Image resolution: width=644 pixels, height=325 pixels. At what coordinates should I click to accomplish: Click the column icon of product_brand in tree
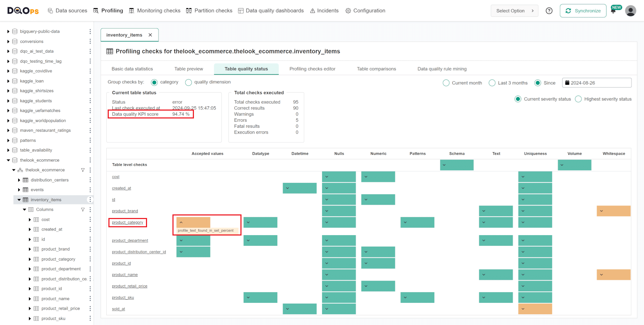click(x=36, y=249)
